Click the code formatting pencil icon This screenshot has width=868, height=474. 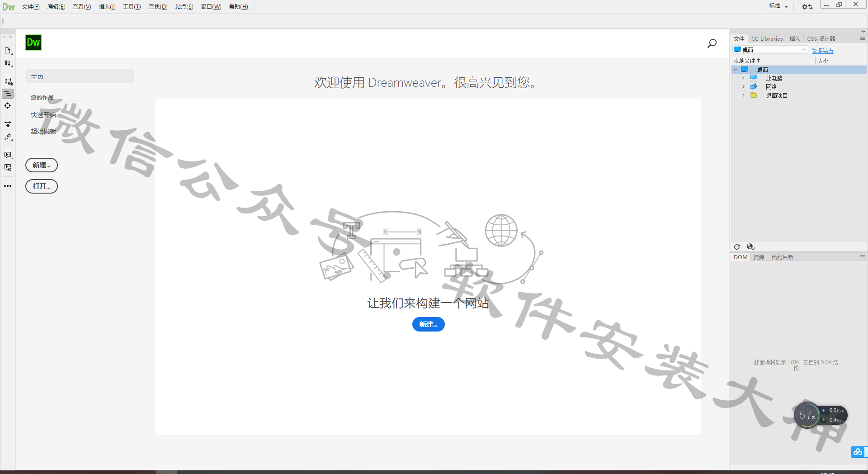tap(8, 137)
